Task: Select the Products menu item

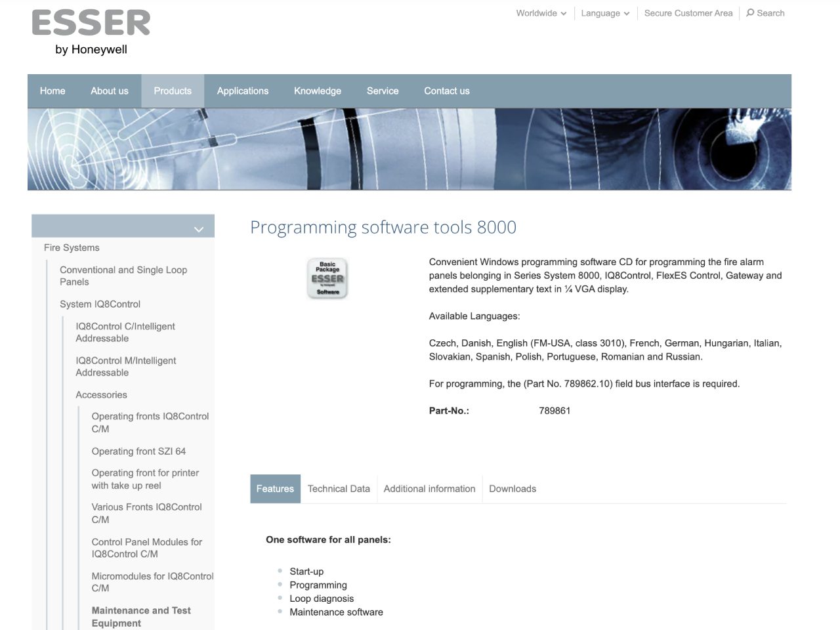Action: coord(173,91)
